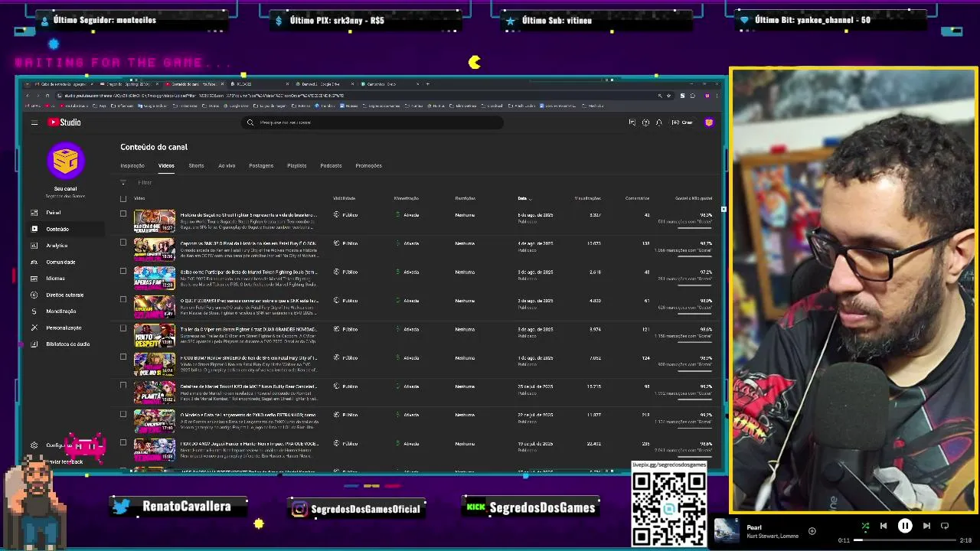Click the search magnifier icon in Studio
Image resolution: width=980 pixels, height=551 pixels.
250,122
